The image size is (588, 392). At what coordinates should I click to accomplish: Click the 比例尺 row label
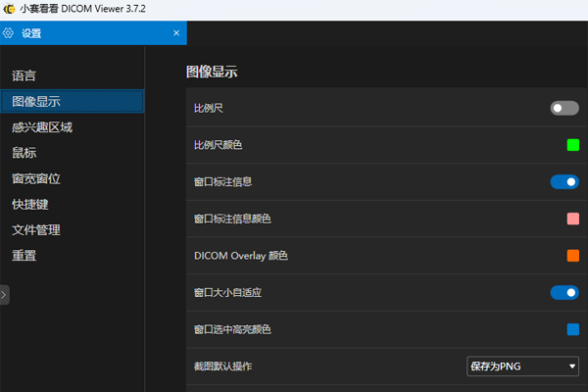[x=209, y=108]
